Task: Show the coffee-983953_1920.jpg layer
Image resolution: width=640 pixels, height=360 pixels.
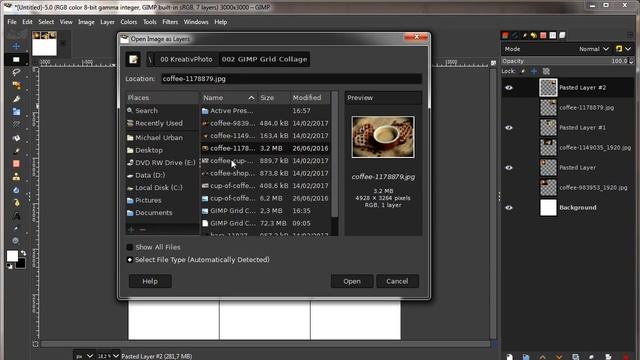Action: click(509, 188)
